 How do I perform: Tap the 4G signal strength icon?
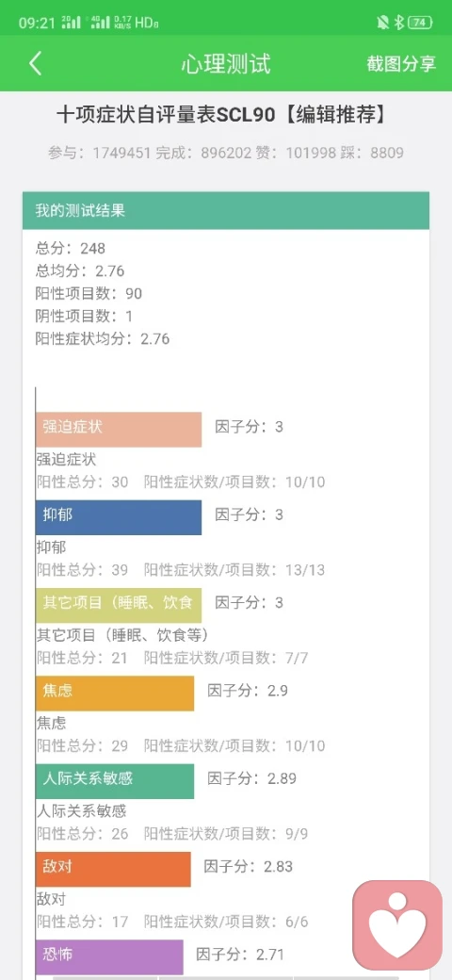pyautogui.click(x=100, y=24)
